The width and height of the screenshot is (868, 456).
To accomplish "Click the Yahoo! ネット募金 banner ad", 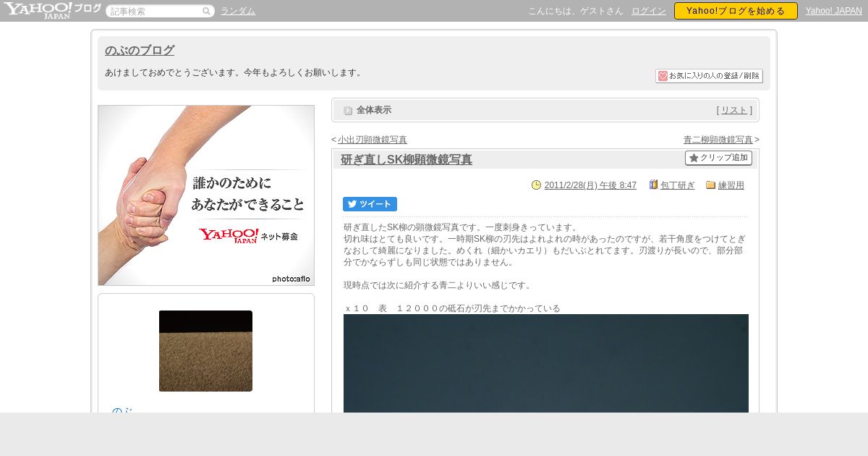I will tap(206, 195).
